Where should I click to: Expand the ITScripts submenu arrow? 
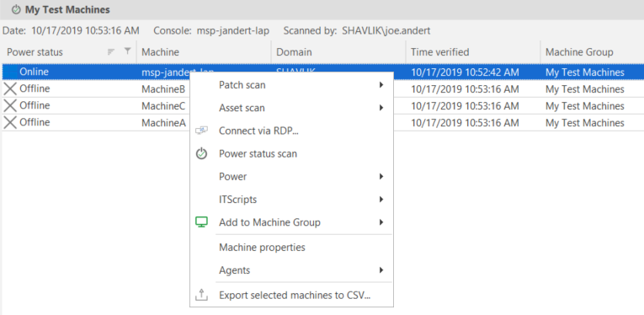tap(381, 200)
